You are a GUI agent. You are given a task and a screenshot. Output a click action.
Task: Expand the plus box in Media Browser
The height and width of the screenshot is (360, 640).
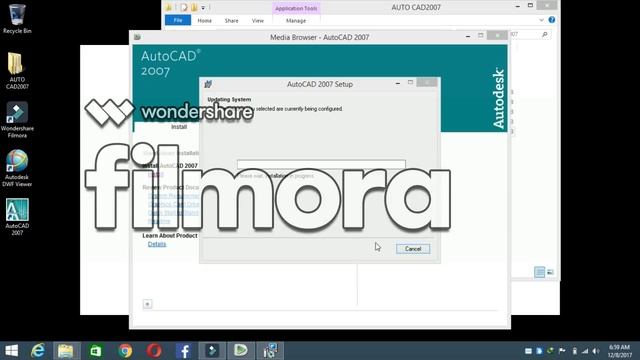tap(147, 304)
